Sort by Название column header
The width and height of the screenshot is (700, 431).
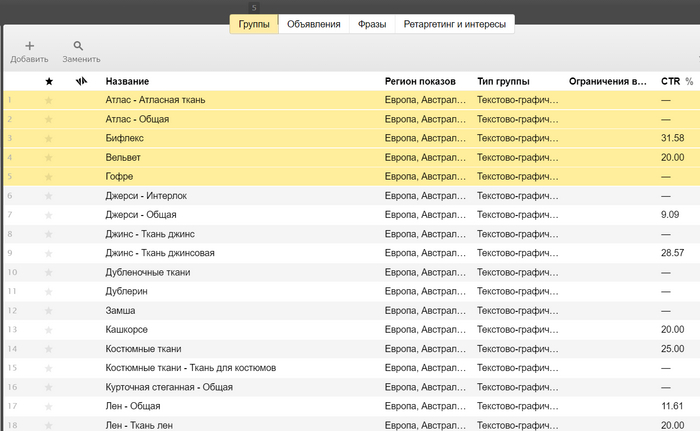127,80
